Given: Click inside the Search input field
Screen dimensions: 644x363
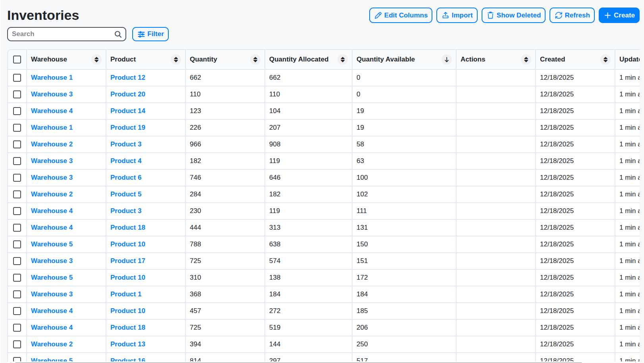Looking at the screenshot, I should coord(60,34).
